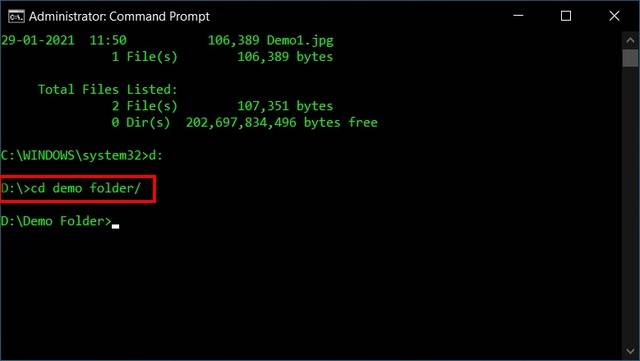The width and height of the screenshot is (640, 361).
Task: Click the 'Total Files Listed:' line
Action: 107,89
